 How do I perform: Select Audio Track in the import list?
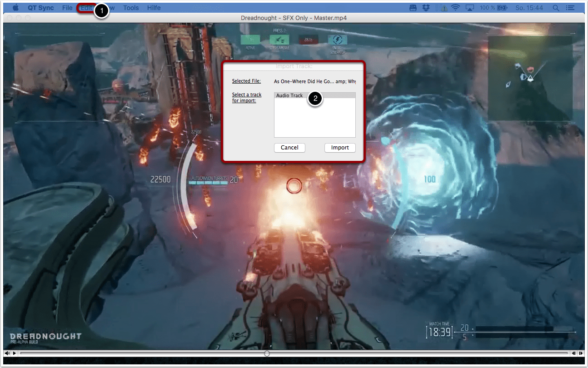click(315, 95)
